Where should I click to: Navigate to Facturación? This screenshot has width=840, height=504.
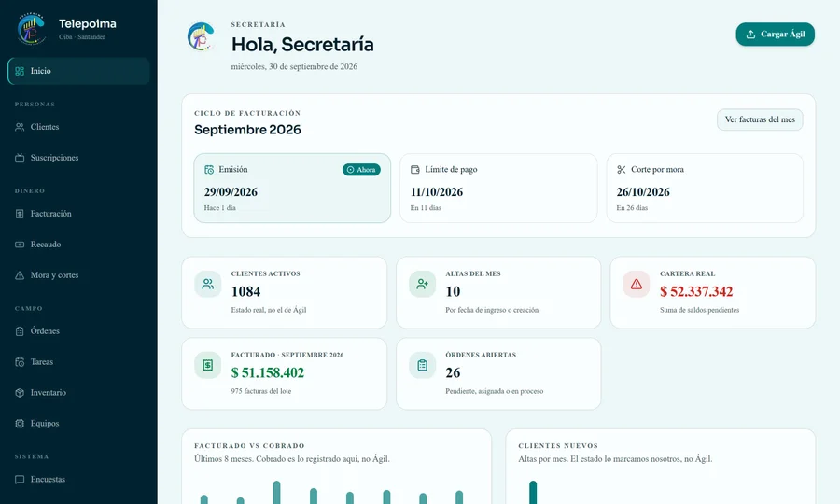[x=78, y=214]
